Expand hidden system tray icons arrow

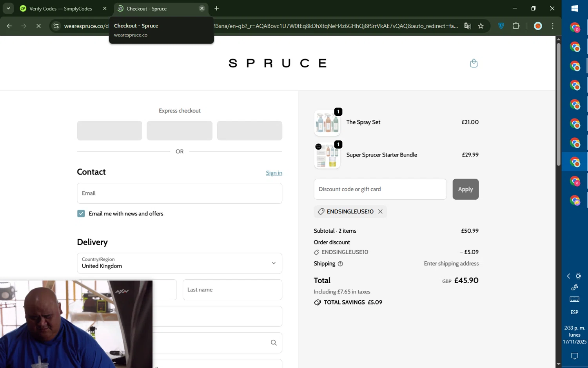[568, 276]
